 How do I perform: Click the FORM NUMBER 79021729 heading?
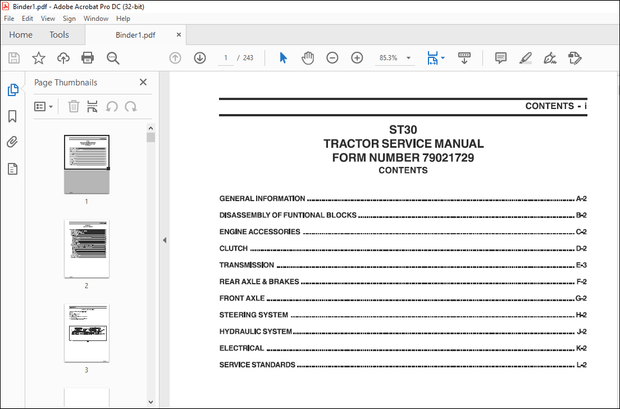[x=403, y=157]
